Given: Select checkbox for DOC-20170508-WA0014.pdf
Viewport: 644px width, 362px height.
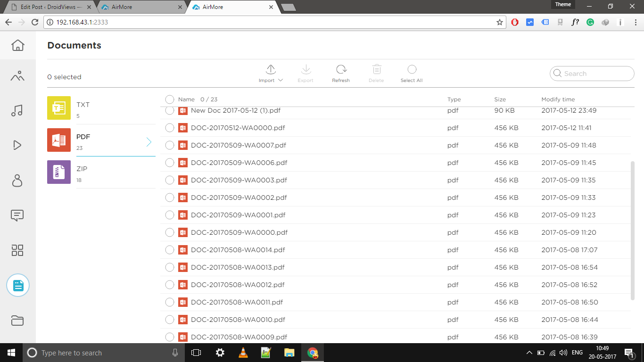Looking at the screenshot, I should [x=170, y=250].
